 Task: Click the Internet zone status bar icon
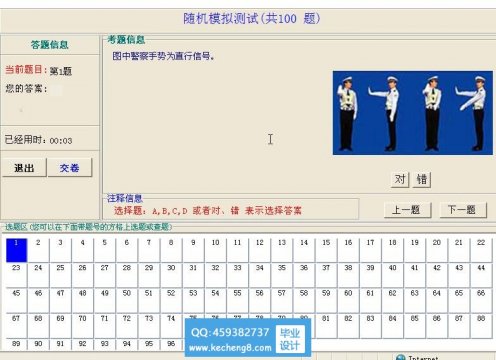coord(401,358)
